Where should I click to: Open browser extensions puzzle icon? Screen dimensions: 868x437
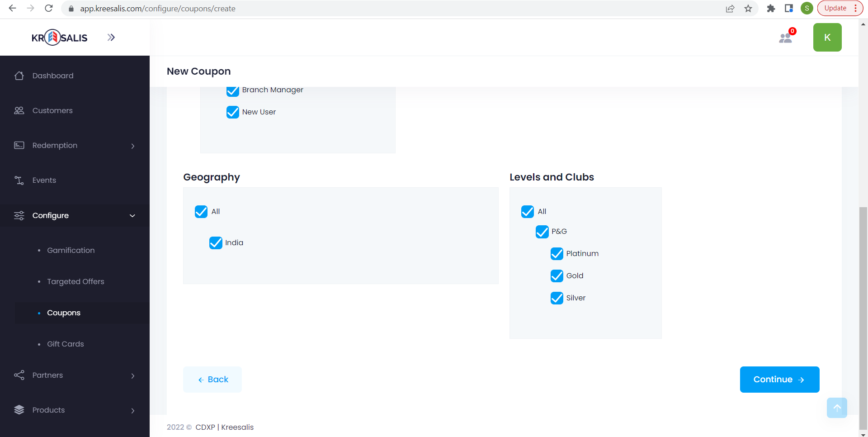pos(771,8)
